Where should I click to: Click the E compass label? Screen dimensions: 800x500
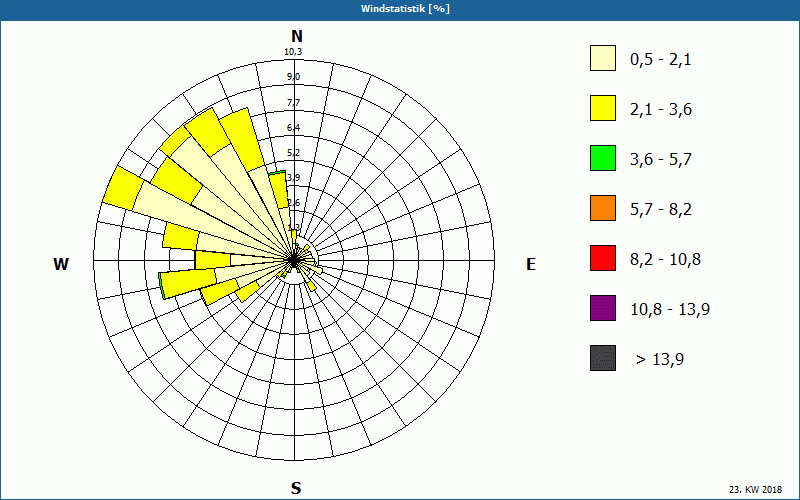(x=531, y=264)
